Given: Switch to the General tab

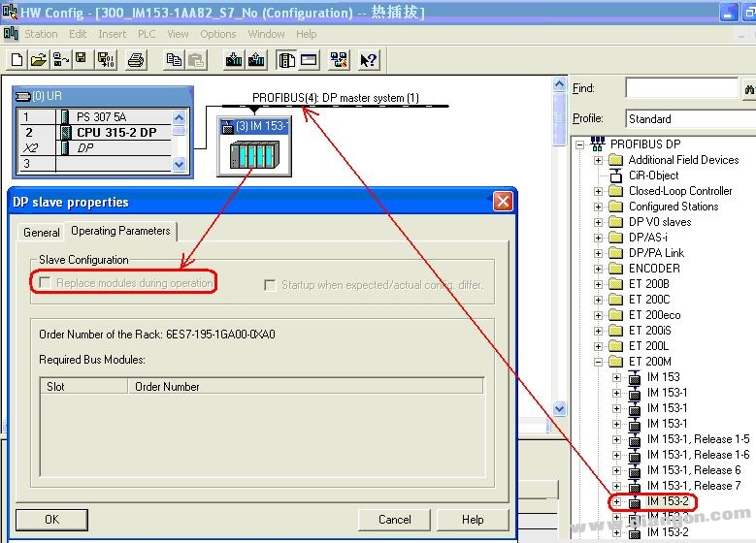Looking at the screenshot, I should point(42,233).
